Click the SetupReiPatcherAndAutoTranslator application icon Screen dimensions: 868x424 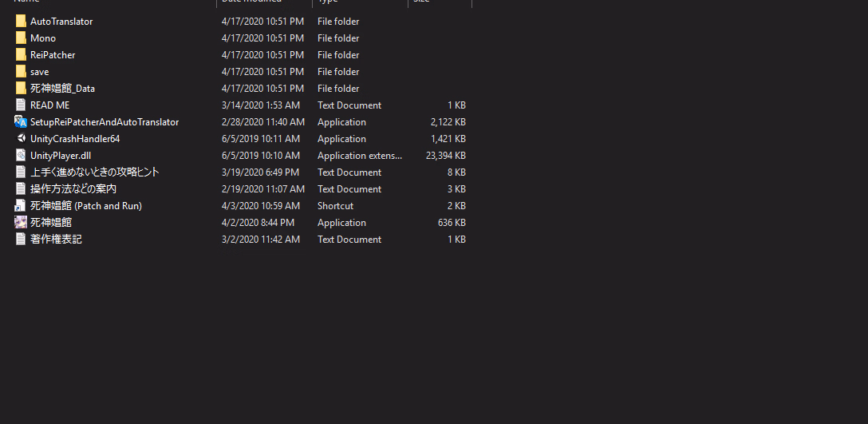(x=21, y=122)
